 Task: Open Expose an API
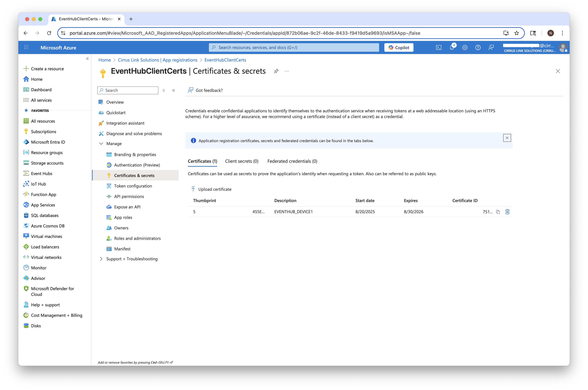point(127,207)
